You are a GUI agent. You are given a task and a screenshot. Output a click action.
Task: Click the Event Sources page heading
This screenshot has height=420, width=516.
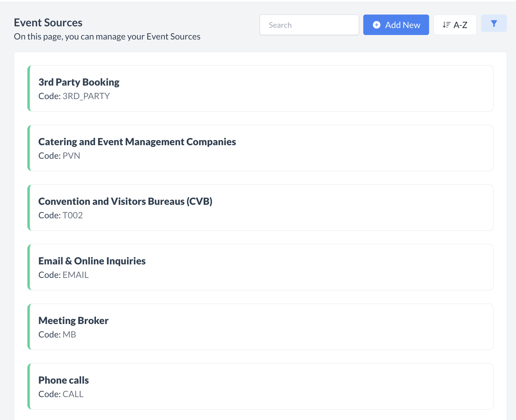tap(48, 23)
